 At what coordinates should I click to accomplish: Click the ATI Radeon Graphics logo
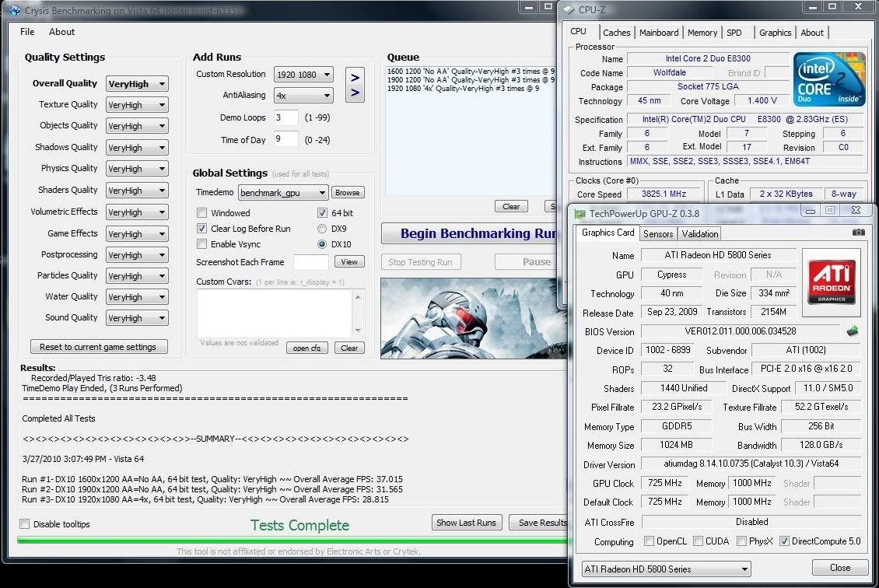[x=832, y=281]
